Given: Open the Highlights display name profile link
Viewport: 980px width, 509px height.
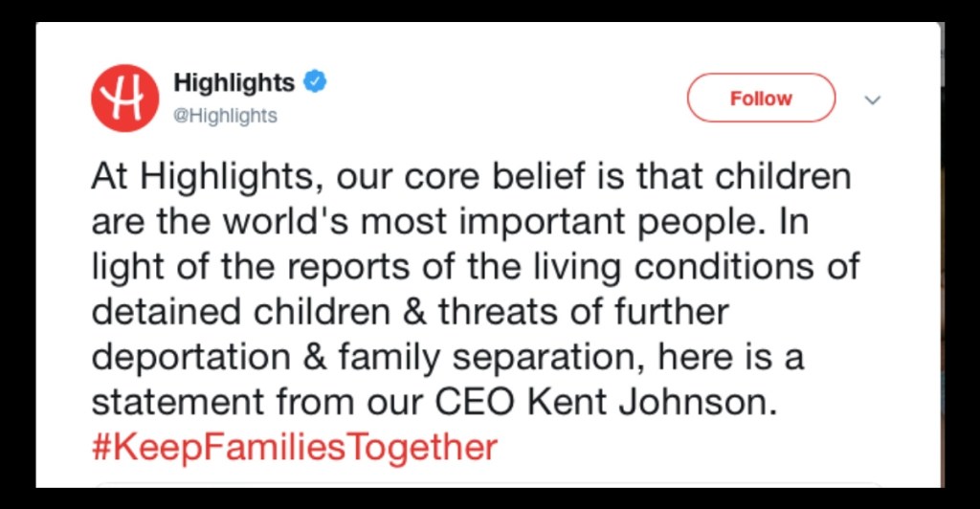Looking at the screenshot, I should coord(234,83).
